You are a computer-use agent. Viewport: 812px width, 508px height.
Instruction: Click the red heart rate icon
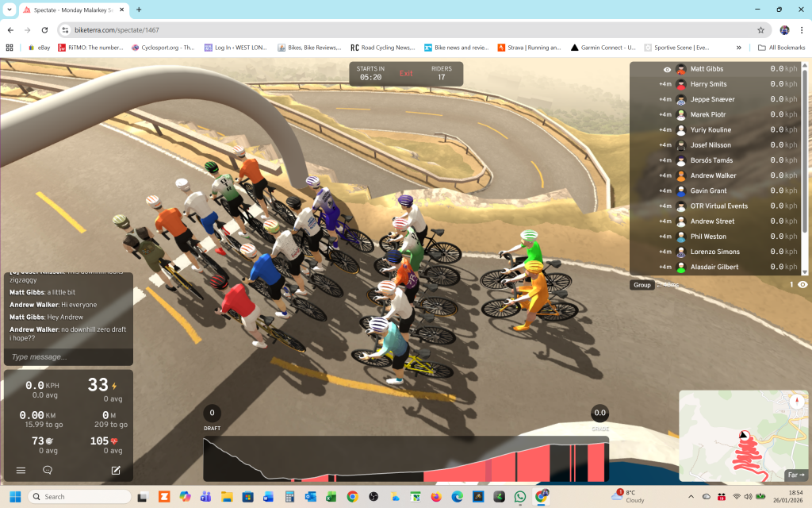(x=115, y=441)
